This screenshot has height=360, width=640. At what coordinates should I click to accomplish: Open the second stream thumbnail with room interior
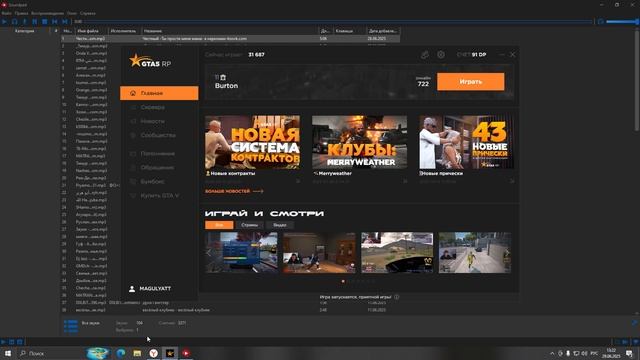(x=319, y=253)
